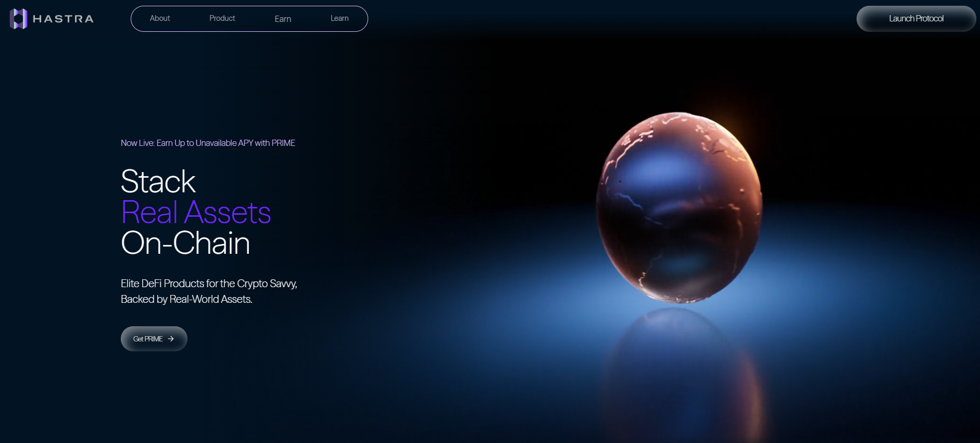This screenshot has width=980, height=443.
Task: Click the arrow icon in Get PRIME
Action: pyautogui.click(x=171, y=339)
